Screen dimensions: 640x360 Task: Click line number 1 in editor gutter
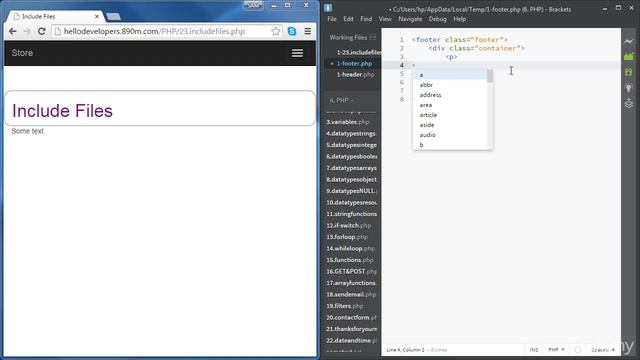(x=402, y=40)
